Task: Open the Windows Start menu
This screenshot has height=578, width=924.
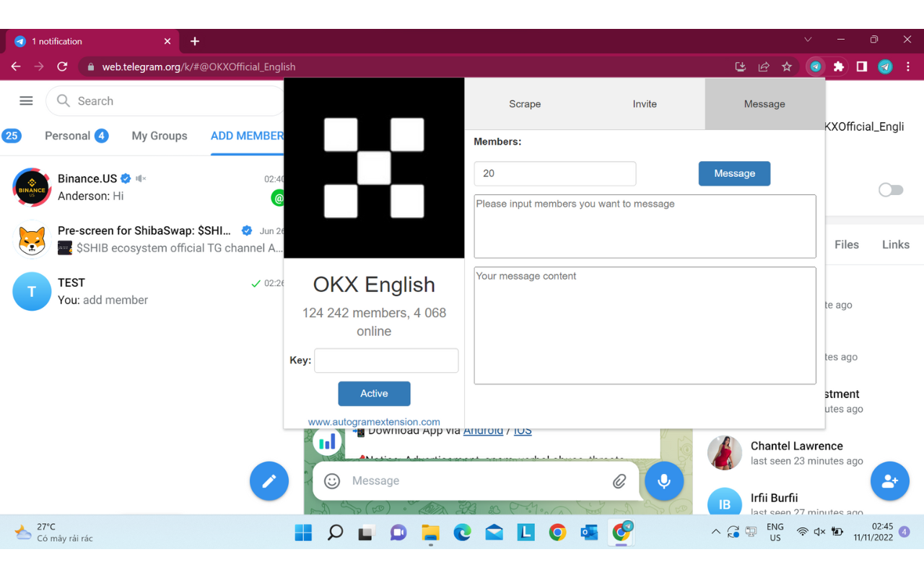Action: click(x=303, y=533)
